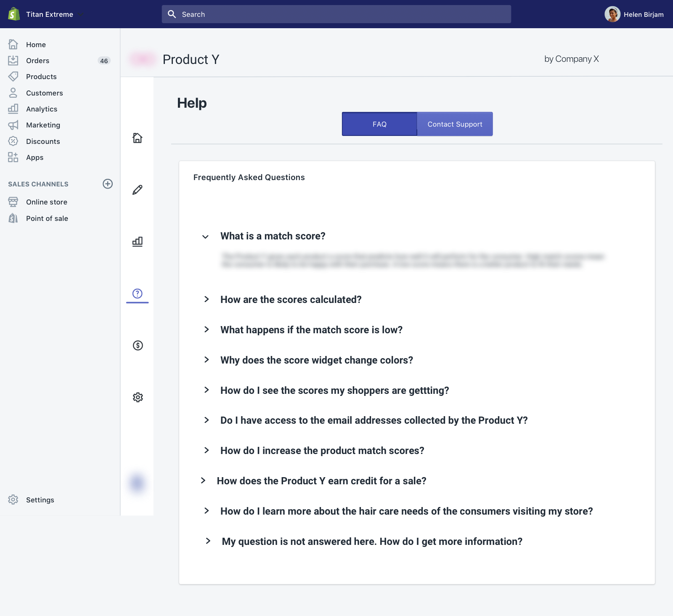This screenshot has height=616, width=673.
Task: Click Helen Birjam's profile avatar
Action: (612, 14)
